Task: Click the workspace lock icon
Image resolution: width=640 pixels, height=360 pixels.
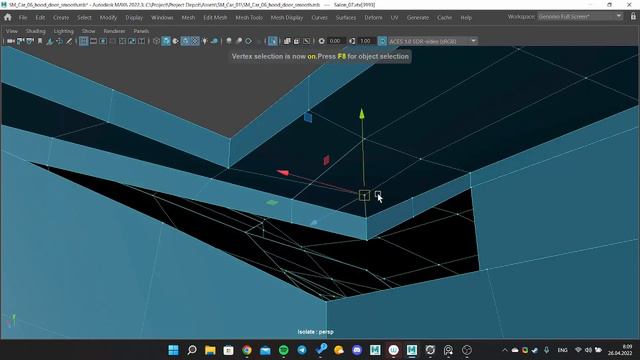Action: (x=633, y=17)
